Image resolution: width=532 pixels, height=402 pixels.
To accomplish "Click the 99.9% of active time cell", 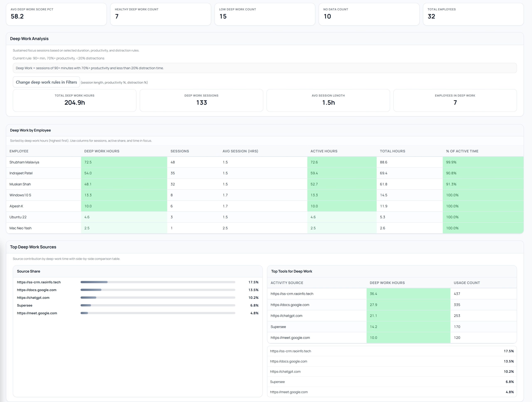I will click(483, 162).
